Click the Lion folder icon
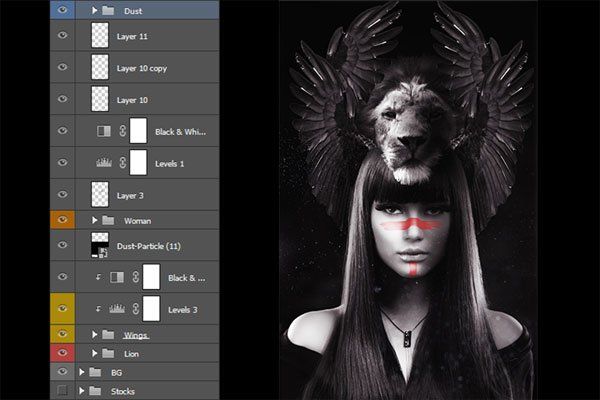 tap(108, 353)
